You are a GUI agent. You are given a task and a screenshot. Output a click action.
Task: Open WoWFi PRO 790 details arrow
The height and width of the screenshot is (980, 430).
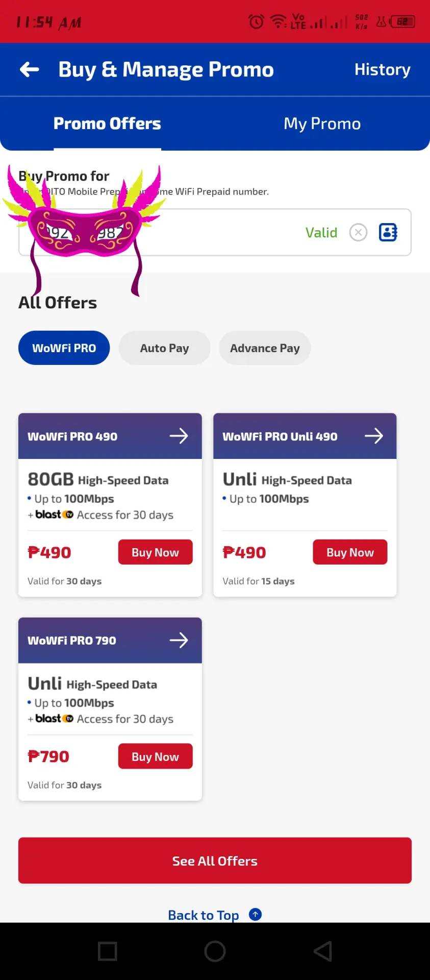point(179,640)
